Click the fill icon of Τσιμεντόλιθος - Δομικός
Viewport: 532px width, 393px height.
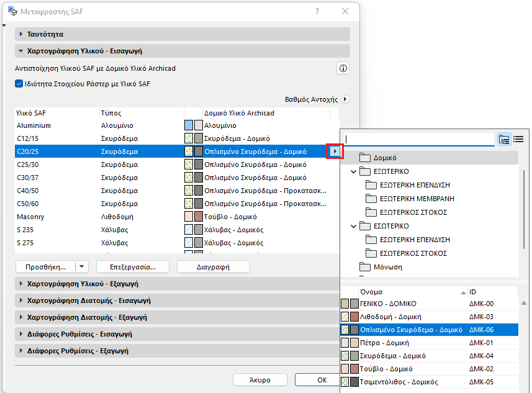point(345,382)
